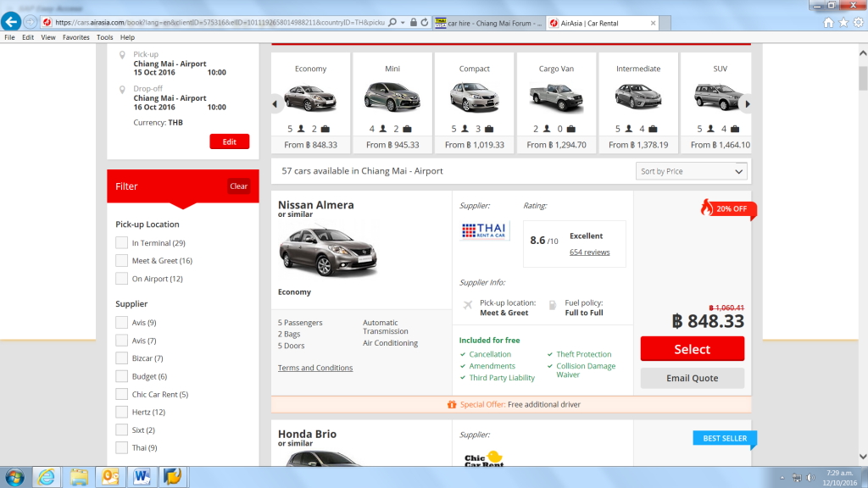Screen dimensions: 868x488
Task: Check the On Airport (12) filter
Action: (x=122, y=279)
